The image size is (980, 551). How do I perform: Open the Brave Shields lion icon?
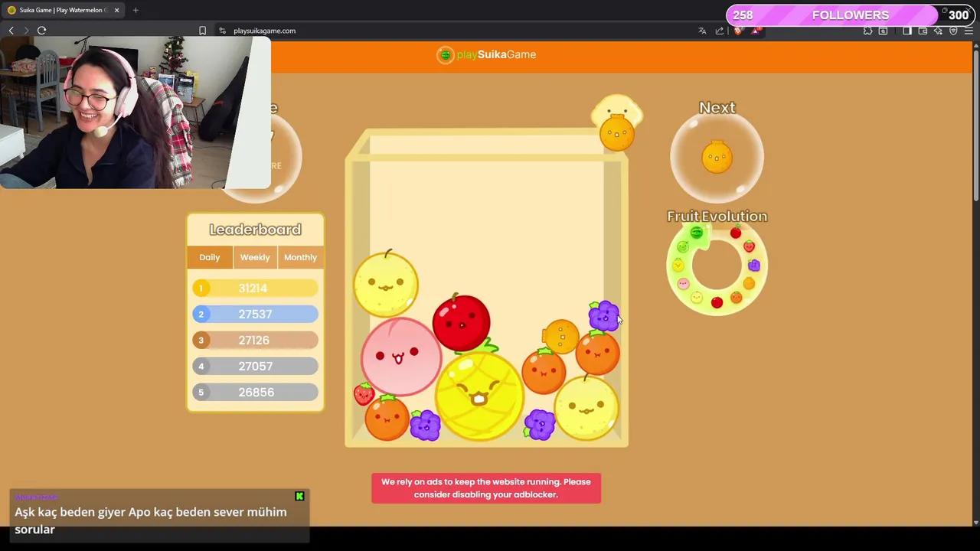pyautogui.click(x=738, y=31)
